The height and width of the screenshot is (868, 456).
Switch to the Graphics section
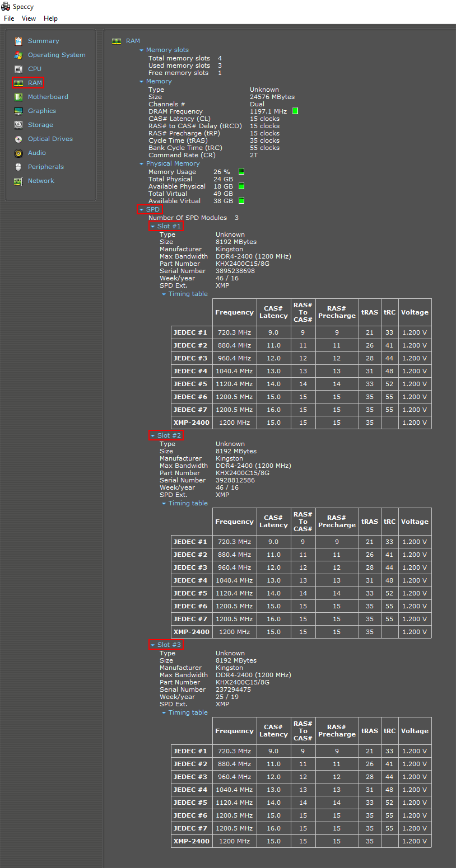coord(42,111)
